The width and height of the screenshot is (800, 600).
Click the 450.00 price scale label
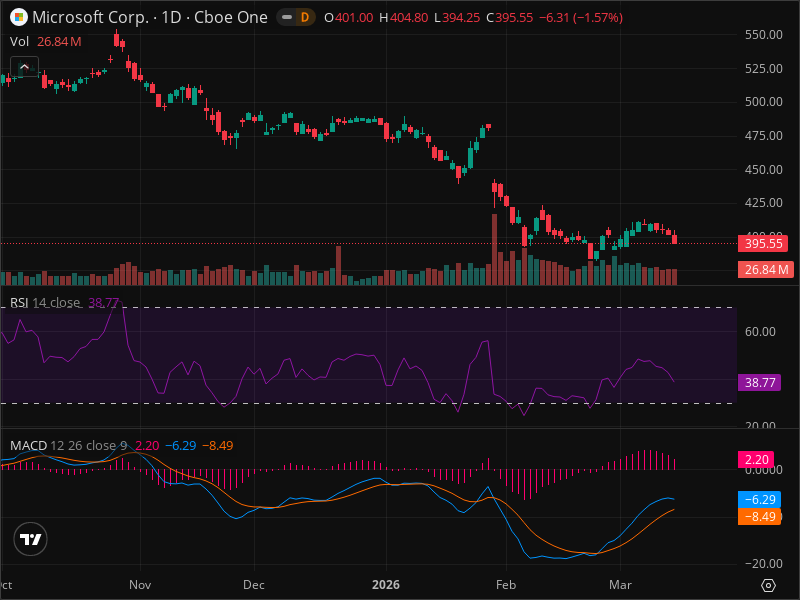764,169
